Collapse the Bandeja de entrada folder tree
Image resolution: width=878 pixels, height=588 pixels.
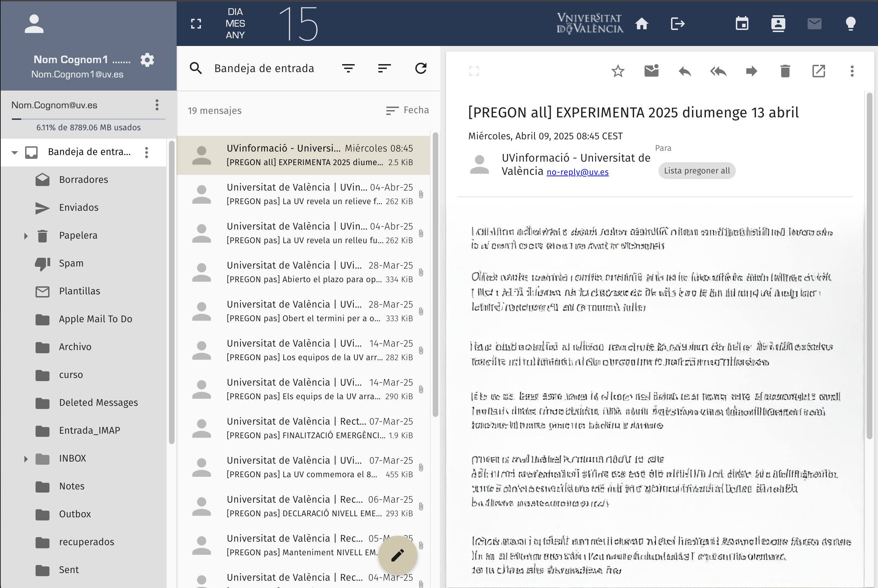15,153
